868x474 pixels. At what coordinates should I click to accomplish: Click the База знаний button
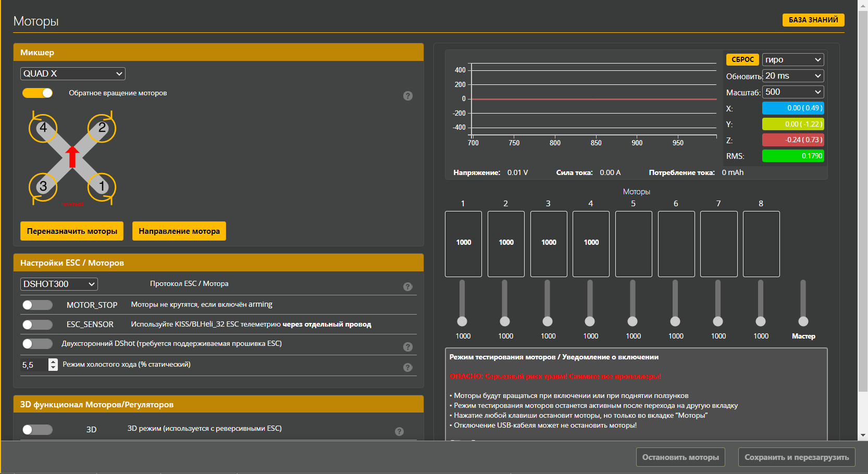[x=813, y=20]
